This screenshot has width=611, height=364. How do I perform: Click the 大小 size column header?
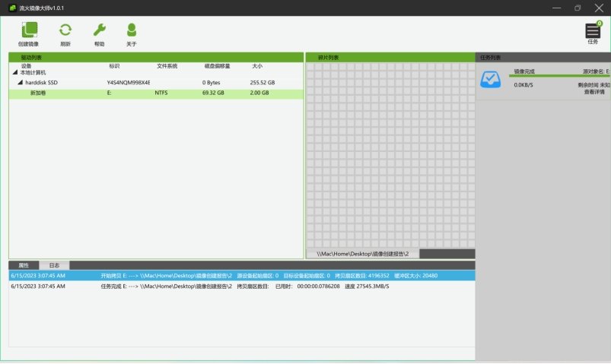point(257,66)
